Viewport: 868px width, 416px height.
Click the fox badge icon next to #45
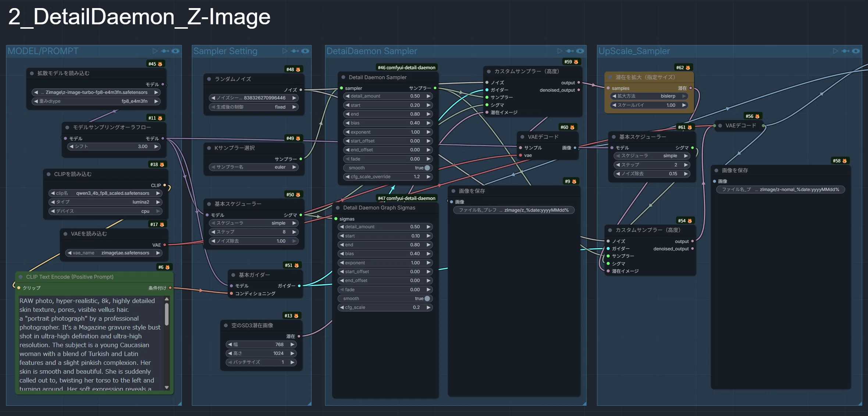[x=160, y=64]
